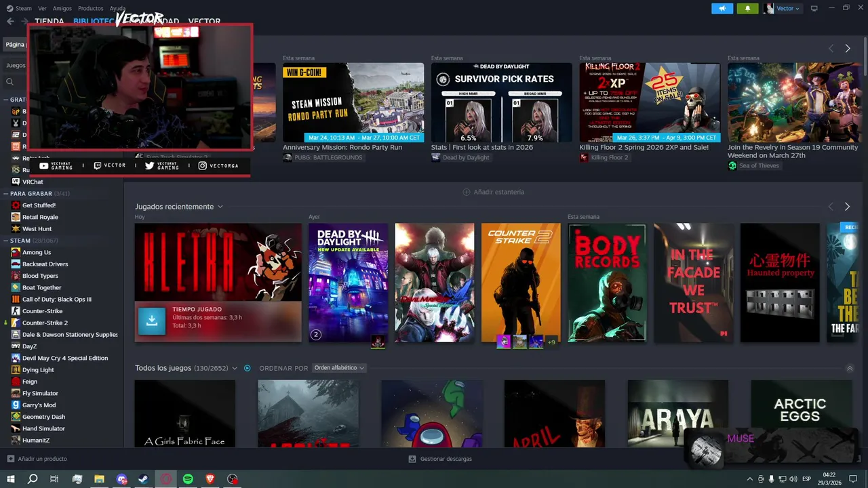
Task: Click the Dale & Dawson Stationery Supplies icon
Action: coord(16,334)
